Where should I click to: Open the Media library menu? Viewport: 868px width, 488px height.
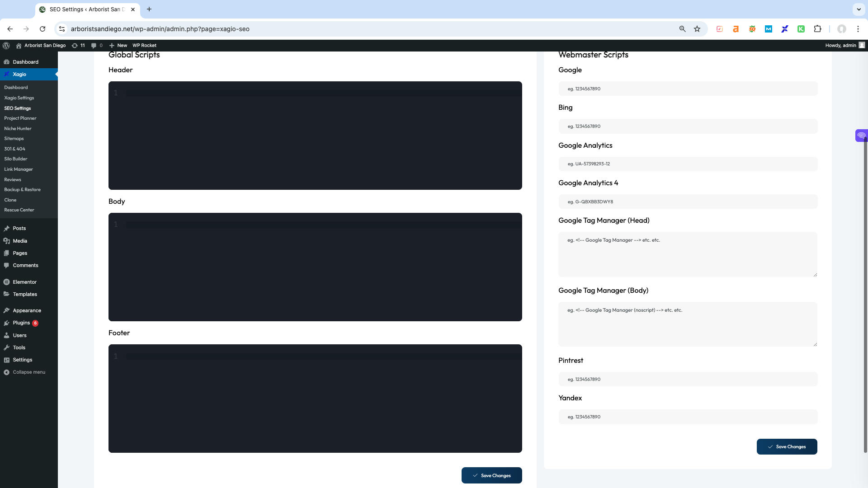20,241
